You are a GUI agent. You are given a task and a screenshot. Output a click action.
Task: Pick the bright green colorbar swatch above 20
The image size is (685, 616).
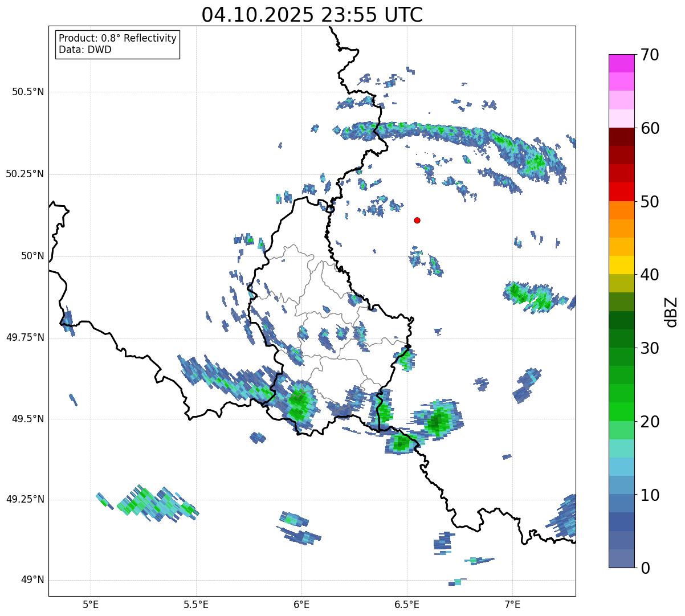pyautogui.click(x=622, y=411)
